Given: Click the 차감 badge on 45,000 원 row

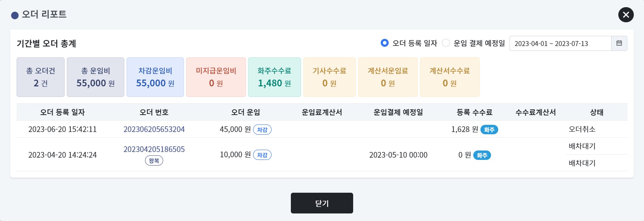Looking at the screenshot, I should pyautogui.click(x=262, y=130).
